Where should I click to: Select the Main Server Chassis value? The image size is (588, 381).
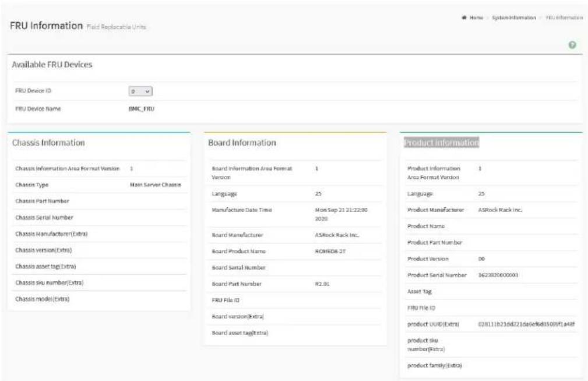pyautogui.click(x=155, y=185)
